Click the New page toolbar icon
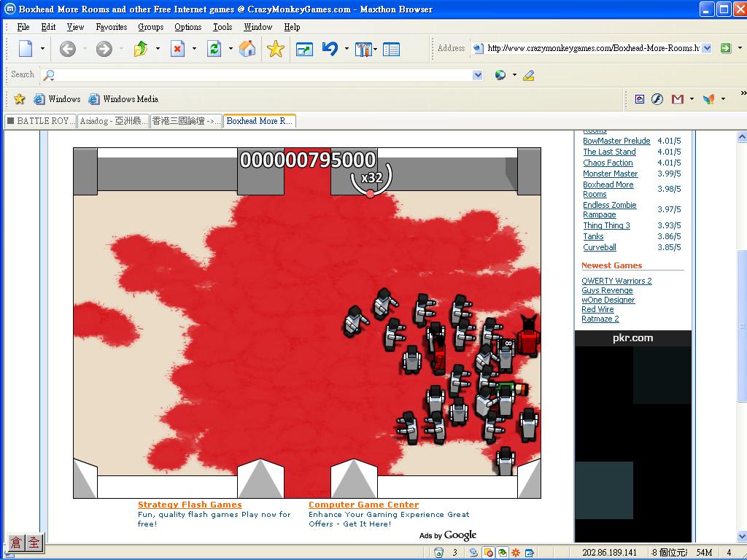Image resolution: width=747 pixels, height=560 pixels. (26, 49)
